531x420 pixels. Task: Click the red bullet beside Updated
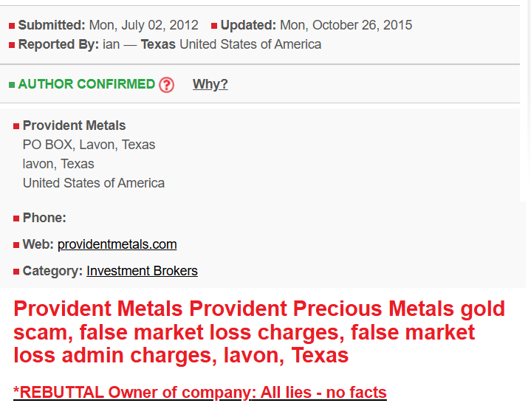[214, 26]
